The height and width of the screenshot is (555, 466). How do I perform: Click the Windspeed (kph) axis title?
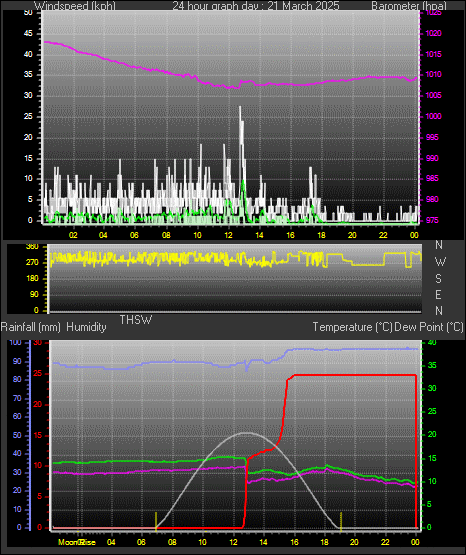(75, 6)
